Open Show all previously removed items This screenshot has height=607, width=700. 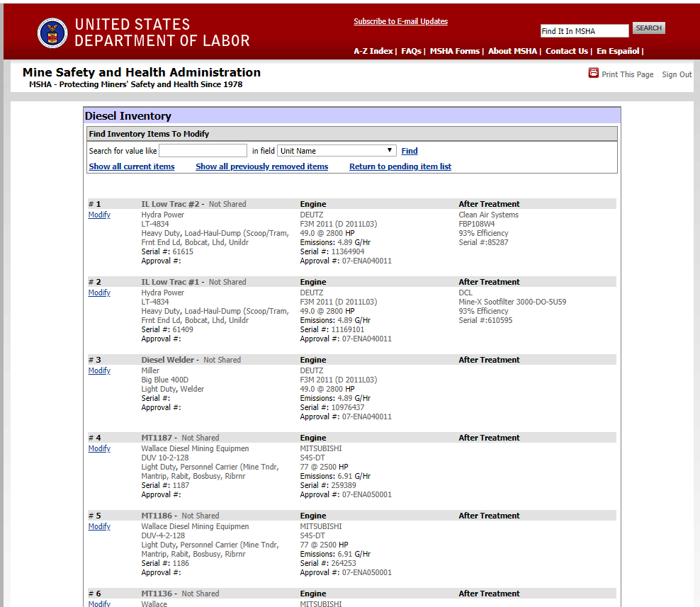coord(261,166)
